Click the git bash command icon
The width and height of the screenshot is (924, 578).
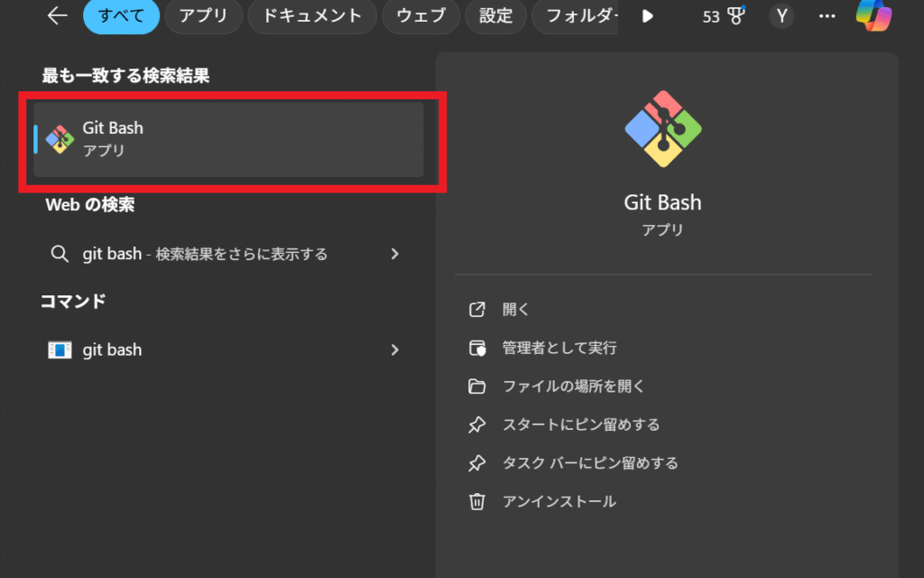coord(60,350)
